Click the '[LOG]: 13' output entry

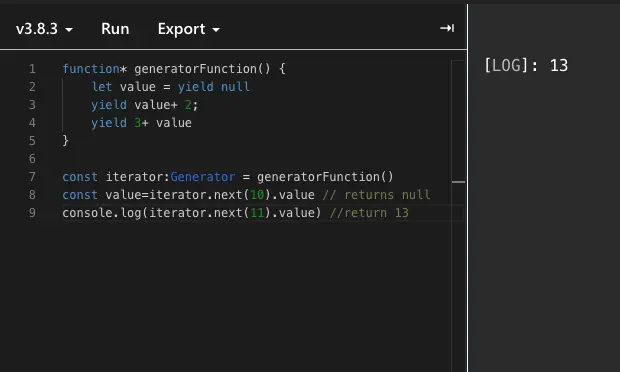[526, 65]
